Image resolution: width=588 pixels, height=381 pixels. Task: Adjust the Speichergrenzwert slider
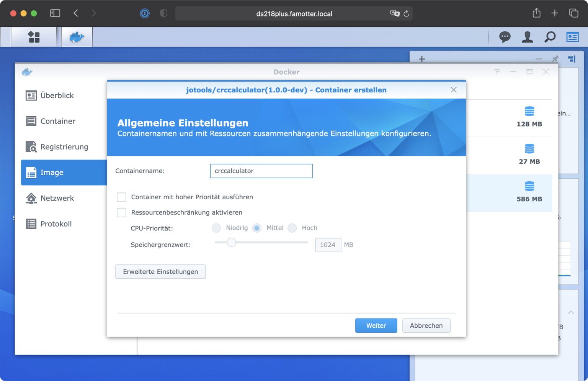pyautogui.click(x=231, y=242)
